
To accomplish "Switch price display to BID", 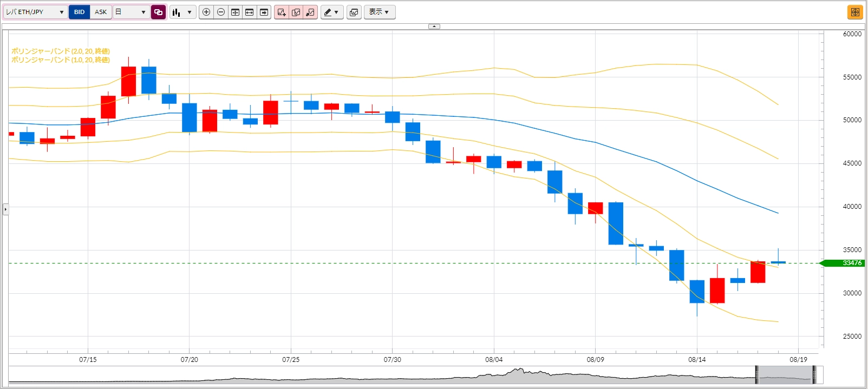I will point(80,12).
